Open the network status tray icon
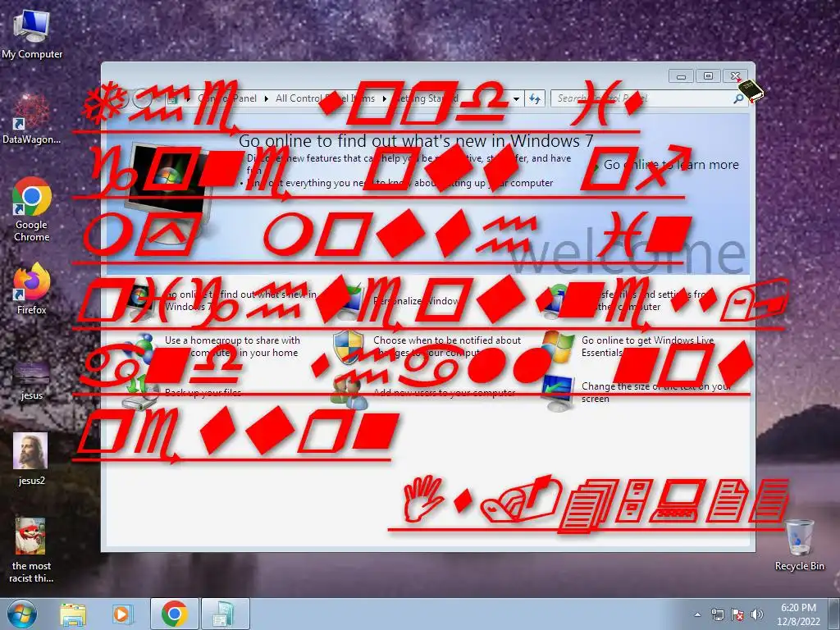This screenshot has height=630, width=840. (717, 614)
